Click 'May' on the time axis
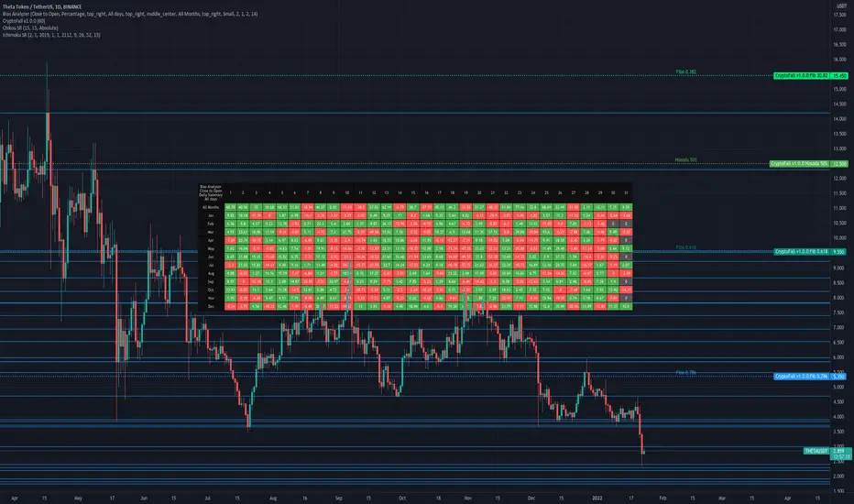The image size is (854, 504). [x=78, y=498]
